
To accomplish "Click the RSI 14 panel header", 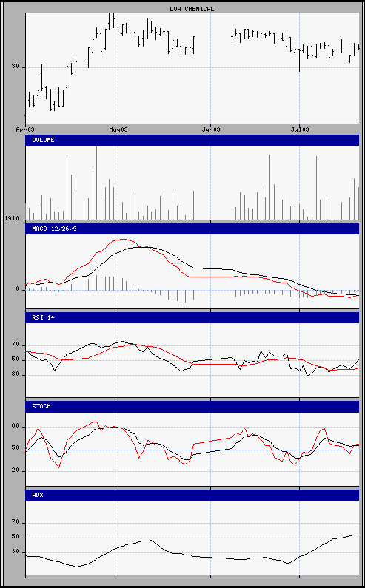I will 192,317.
